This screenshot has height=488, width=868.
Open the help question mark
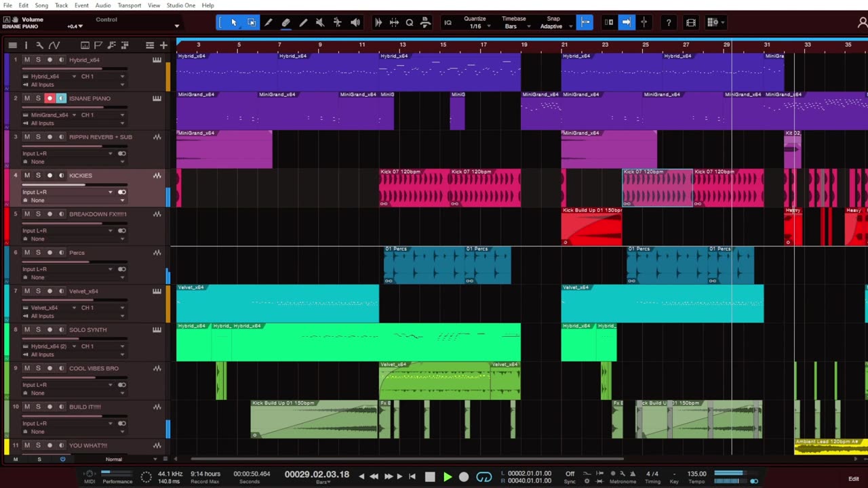pos(669,22)
